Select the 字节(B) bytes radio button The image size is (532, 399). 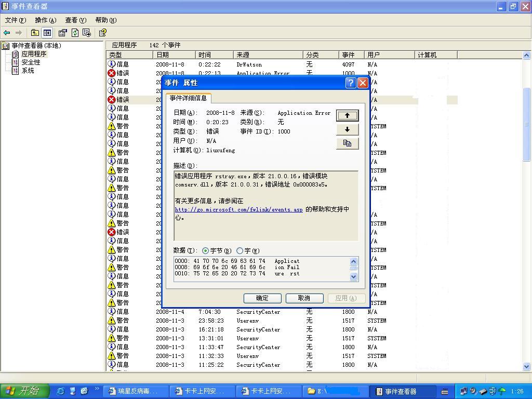coord(206,251)
